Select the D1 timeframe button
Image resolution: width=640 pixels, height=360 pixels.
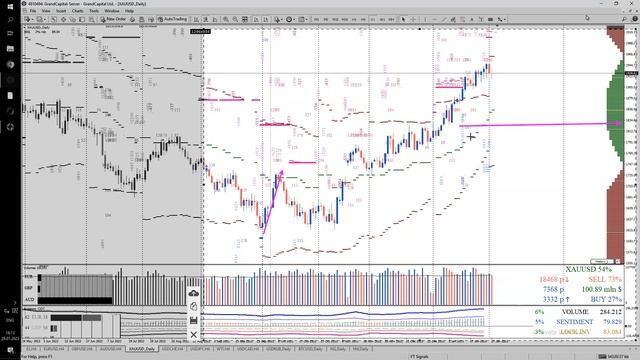(373, 19)
